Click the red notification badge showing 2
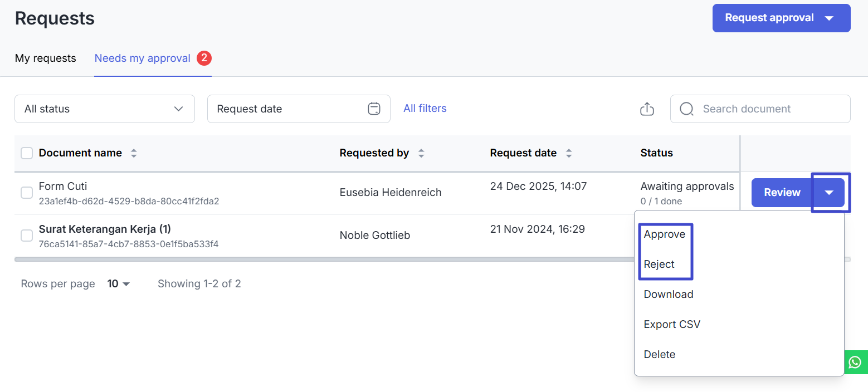The height and width of the screenshot is (392, 868). click(x=204, y=58)
